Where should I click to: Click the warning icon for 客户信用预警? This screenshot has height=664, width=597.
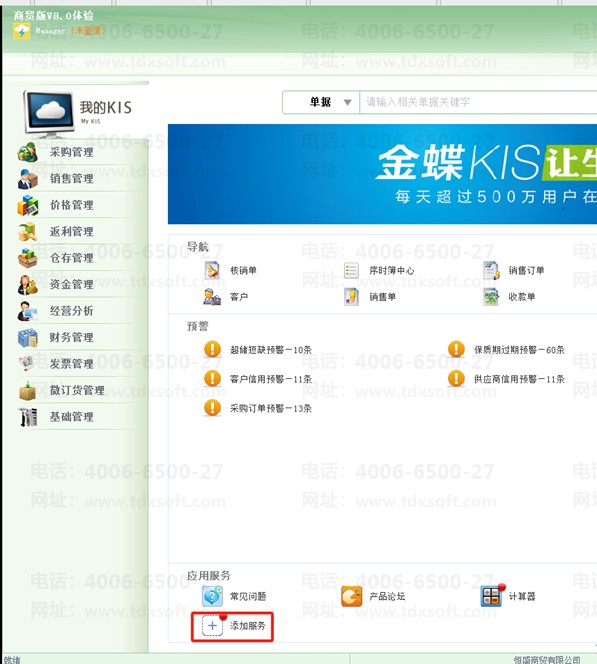point(212,379)
